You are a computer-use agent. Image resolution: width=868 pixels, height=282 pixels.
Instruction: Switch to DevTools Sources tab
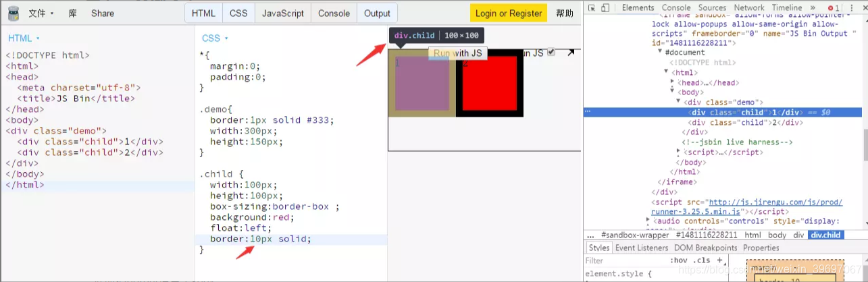coord(713,7)
